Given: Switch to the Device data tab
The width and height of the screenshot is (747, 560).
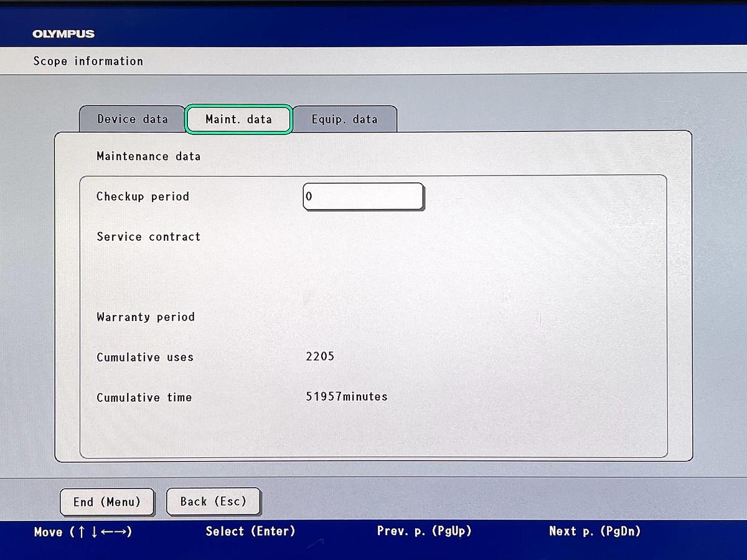Looking at the screenshot, I should (132, 119).
